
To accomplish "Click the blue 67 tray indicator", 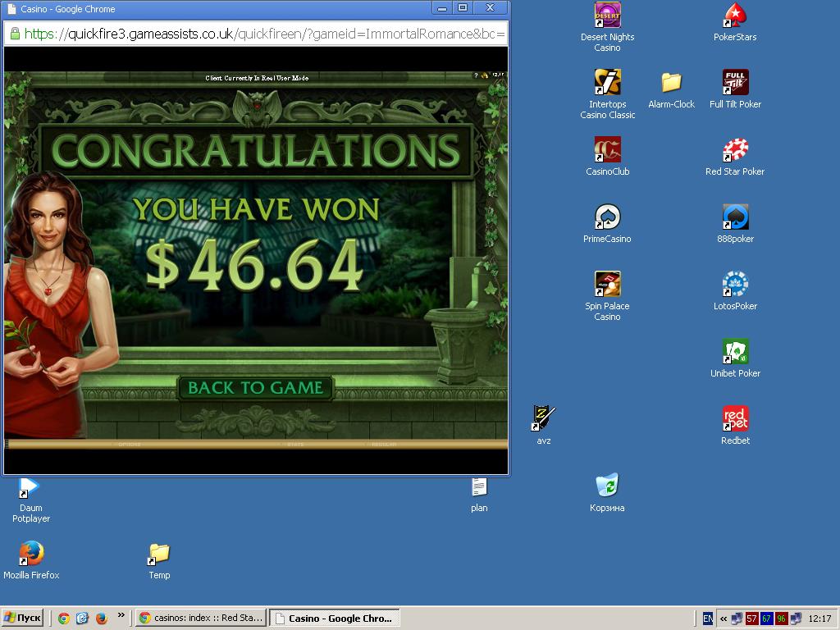I will [766, 619].
